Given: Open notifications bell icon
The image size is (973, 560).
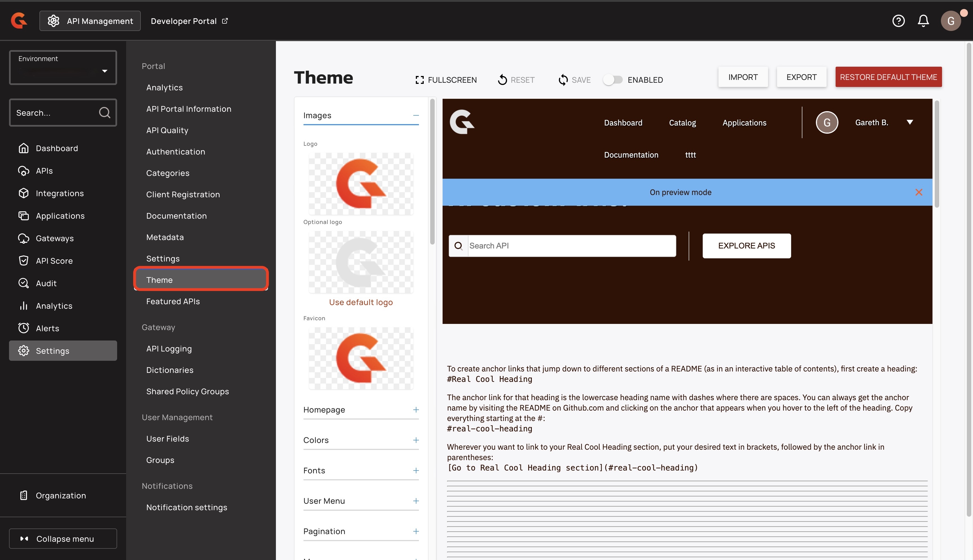Looking at the screenshot, I should tap(923, 21).
